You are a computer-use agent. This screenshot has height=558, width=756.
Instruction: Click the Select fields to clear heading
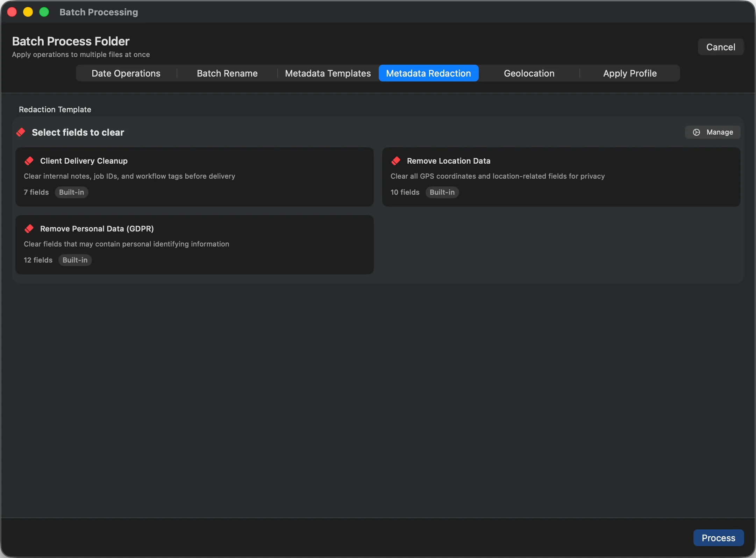(x=78, y=132)
